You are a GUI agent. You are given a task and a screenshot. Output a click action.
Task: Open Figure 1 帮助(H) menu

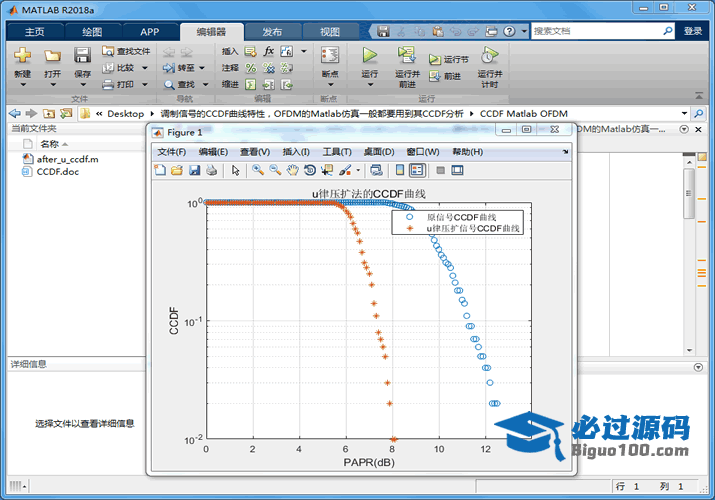point(467,152)
